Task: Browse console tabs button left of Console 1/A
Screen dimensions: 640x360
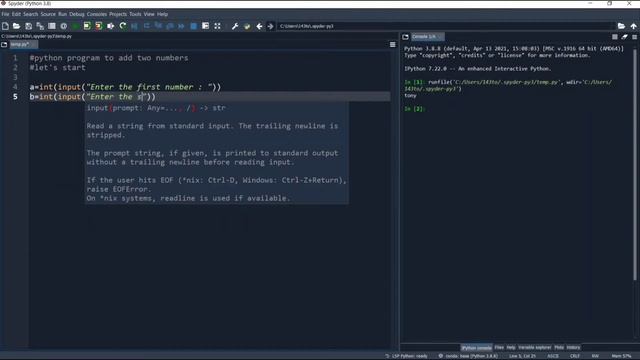Action: click(x=405, y=37)
